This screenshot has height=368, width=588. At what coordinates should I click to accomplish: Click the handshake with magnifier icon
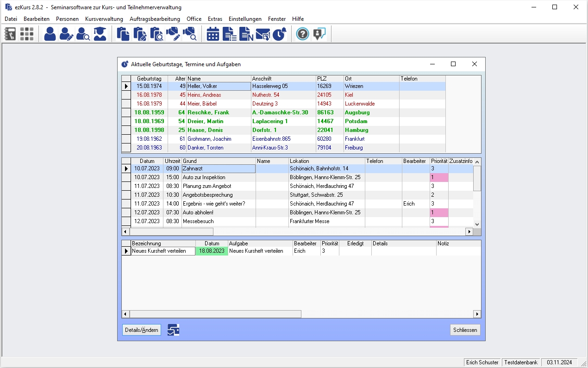(190, 34)
